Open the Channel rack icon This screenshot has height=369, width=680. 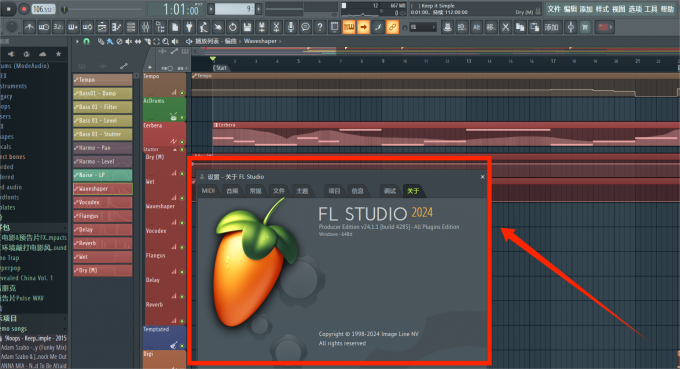point(131,27)
